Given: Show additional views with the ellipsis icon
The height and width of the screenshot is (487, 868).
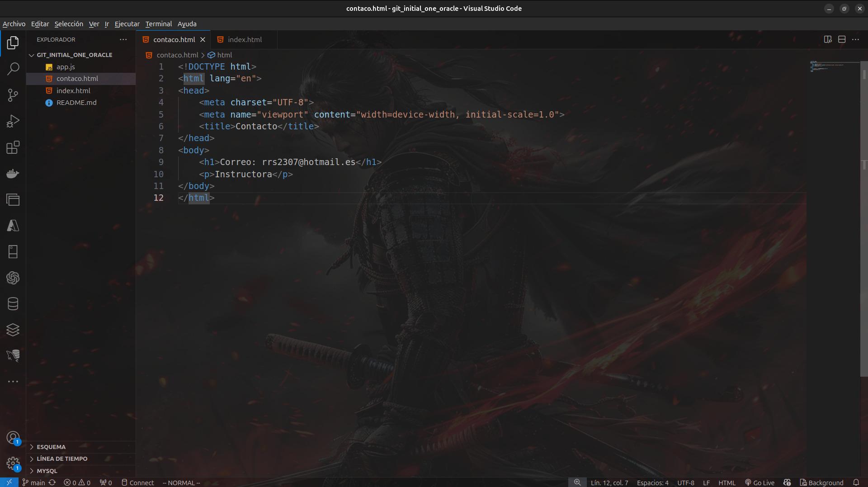Looking at the screenshot, I should pos(13,382).
